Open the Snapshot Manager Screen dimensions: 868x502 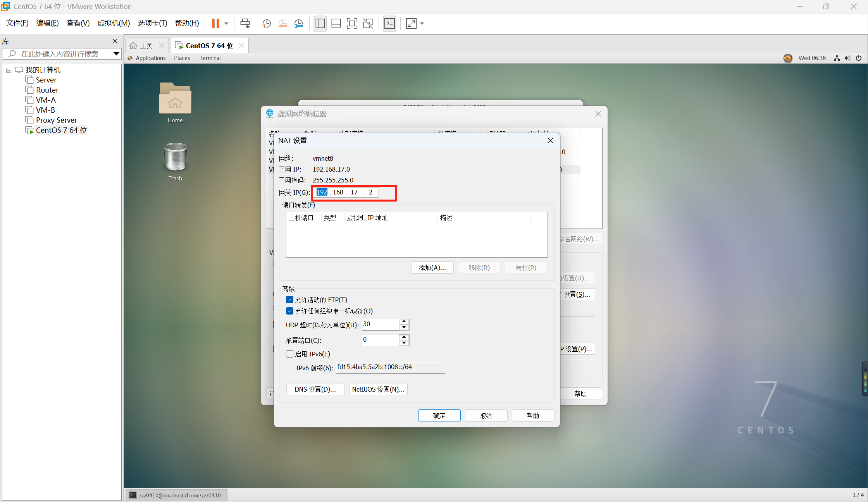298,23
